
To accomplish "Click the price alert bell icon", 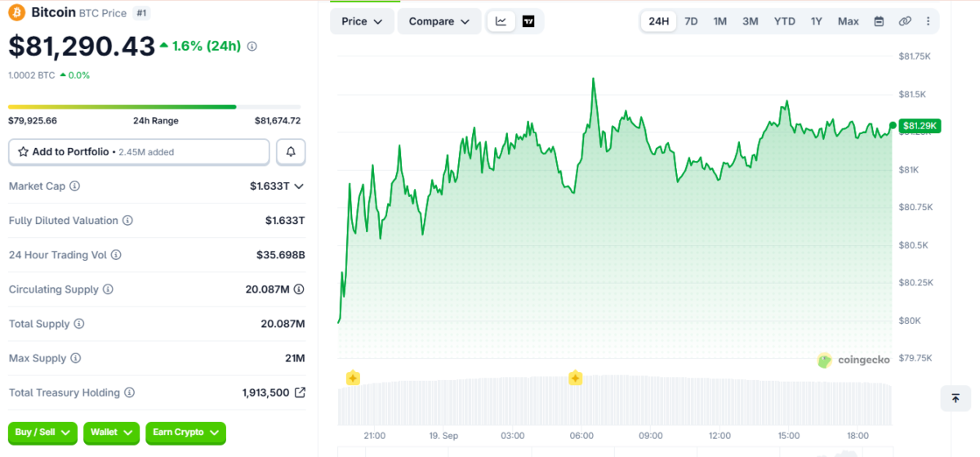I will coord(291,152).
